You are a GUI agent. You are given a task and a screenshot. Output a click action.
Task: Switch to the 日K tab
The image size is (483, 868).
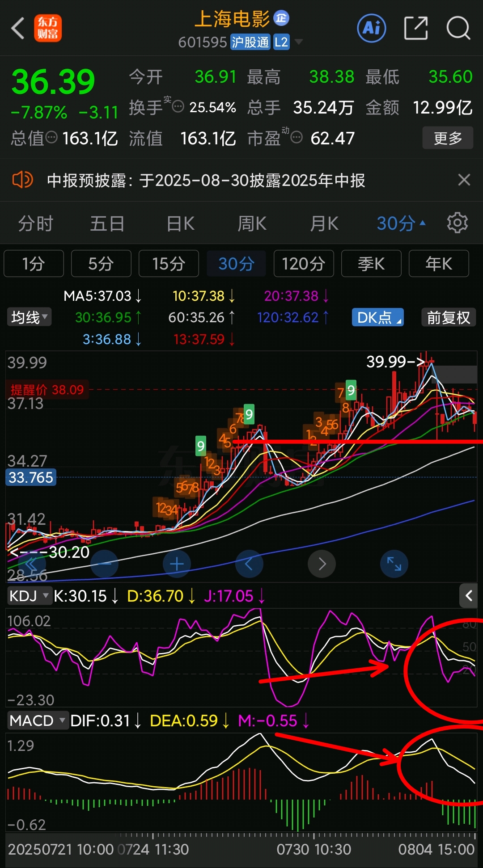pyautogui.click(x=180, y=223)
